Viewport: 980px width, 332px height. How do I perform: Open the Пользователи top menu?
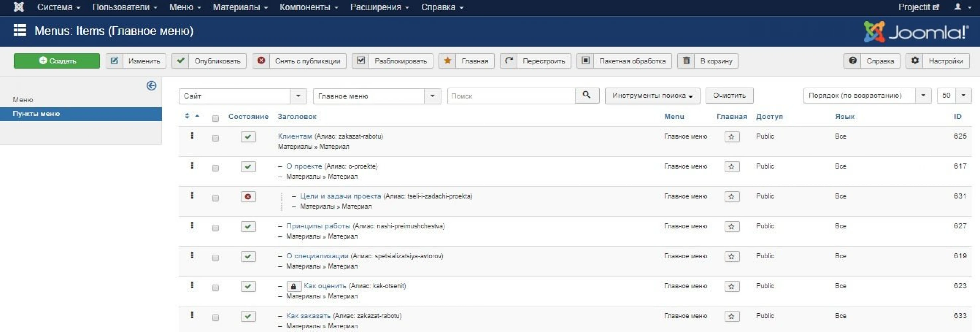click(x=125, y=7)
